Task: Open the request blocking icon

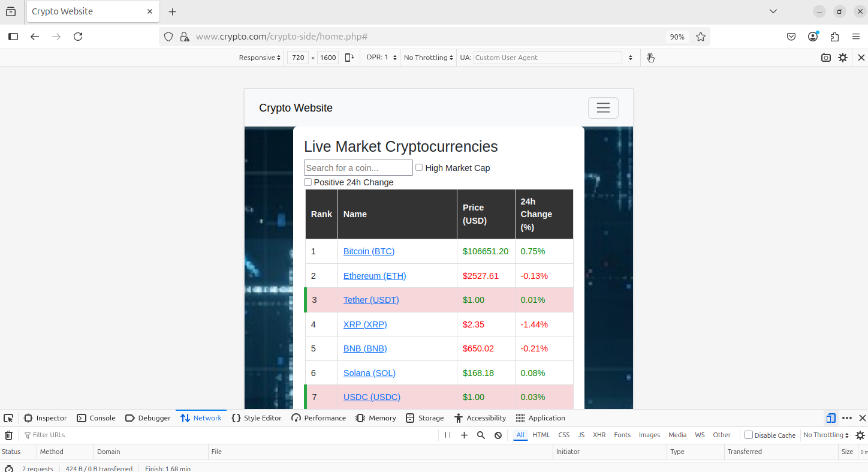Action: [x=498, y=435]
